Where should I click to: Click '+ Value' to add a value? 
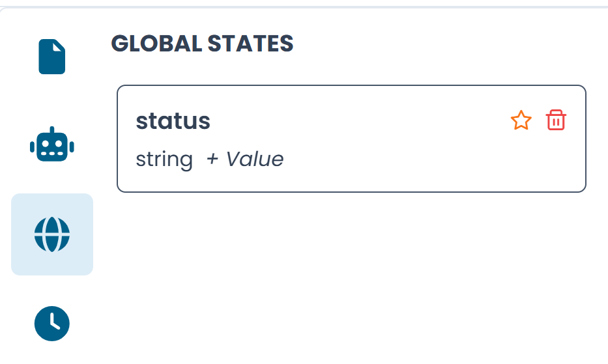point(245,160)
